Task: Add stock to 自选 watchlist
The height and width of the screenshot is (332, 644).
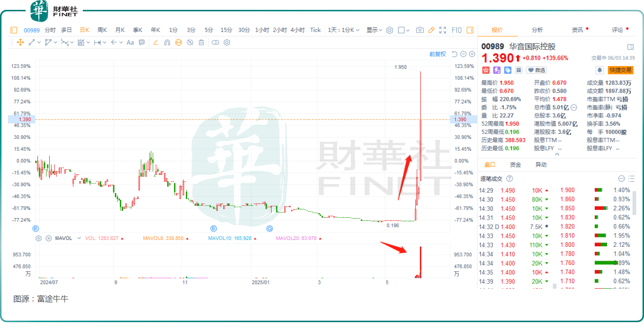Action: [x=537, y=70]
